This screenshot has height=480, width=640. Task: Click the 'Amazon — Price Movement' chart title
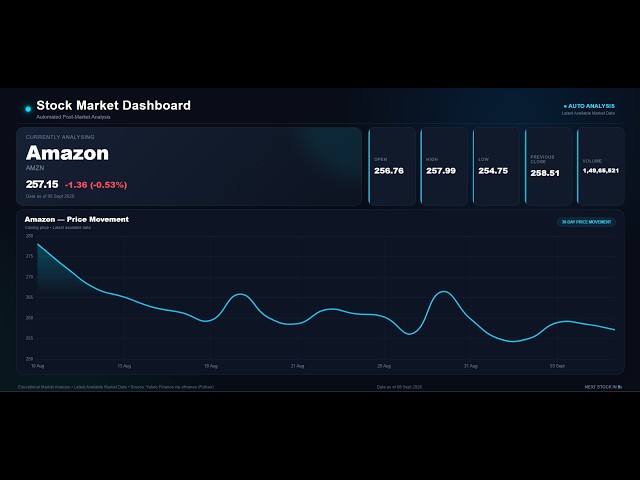77,220
